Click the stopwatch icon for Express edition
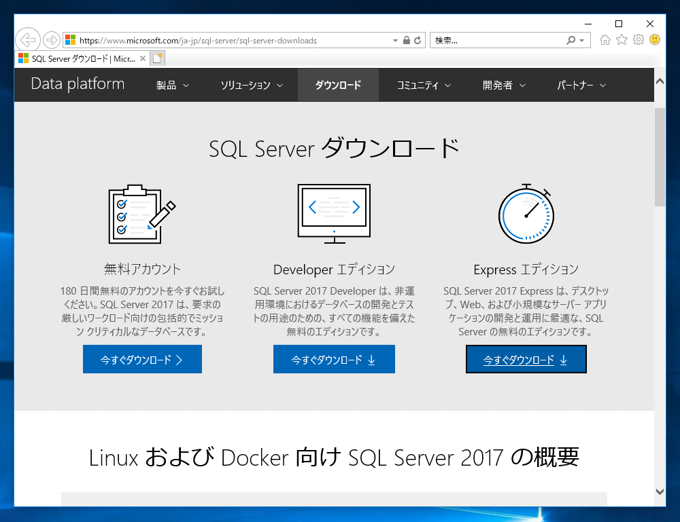The height and width of the screenshot is (522, 680). click(x=526, y=214)
